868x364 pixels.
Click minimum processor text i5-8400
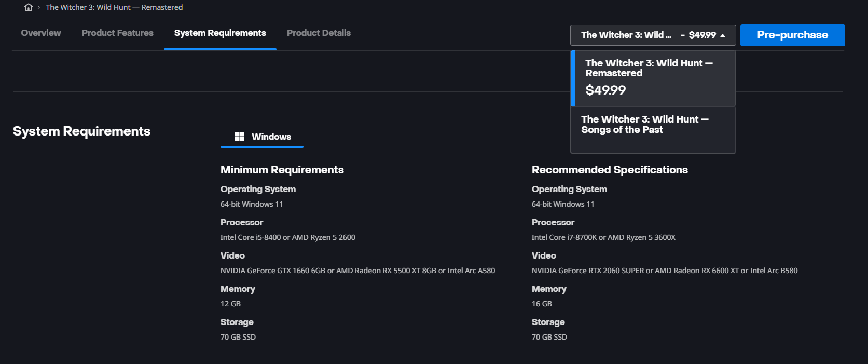pos(288,237)
